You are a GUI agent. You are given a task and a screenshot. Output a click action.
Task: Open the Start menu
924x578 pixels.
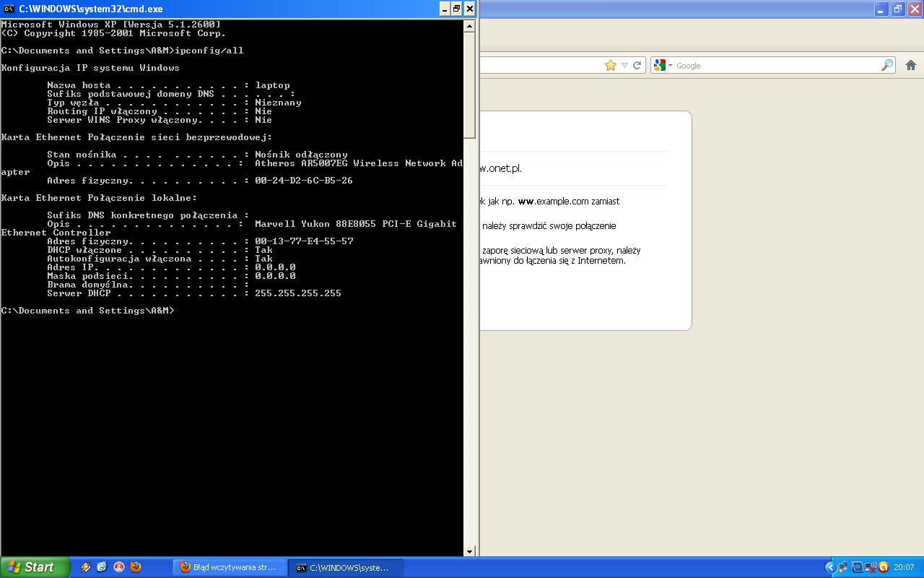point(35,567)
